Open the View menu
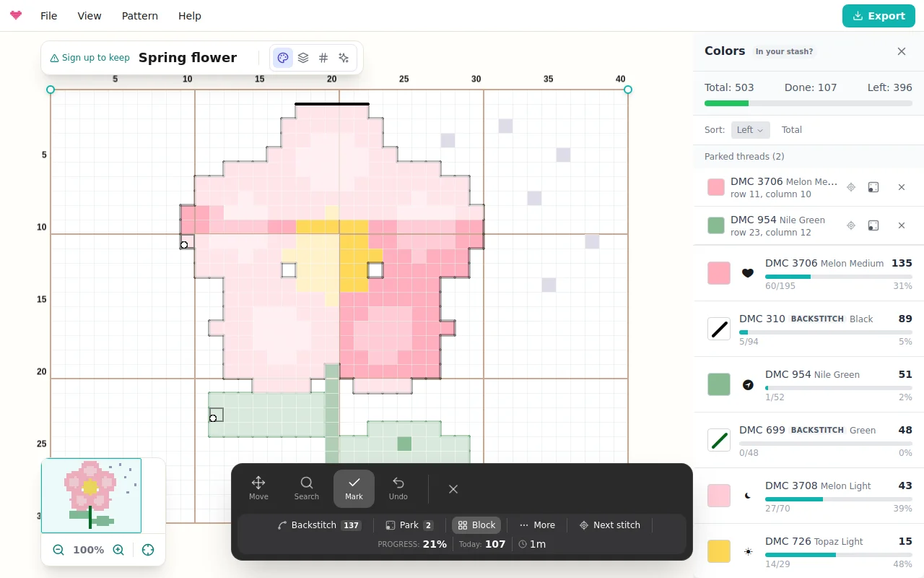Viewport: 924px width, 578px height. click(90, 16)
